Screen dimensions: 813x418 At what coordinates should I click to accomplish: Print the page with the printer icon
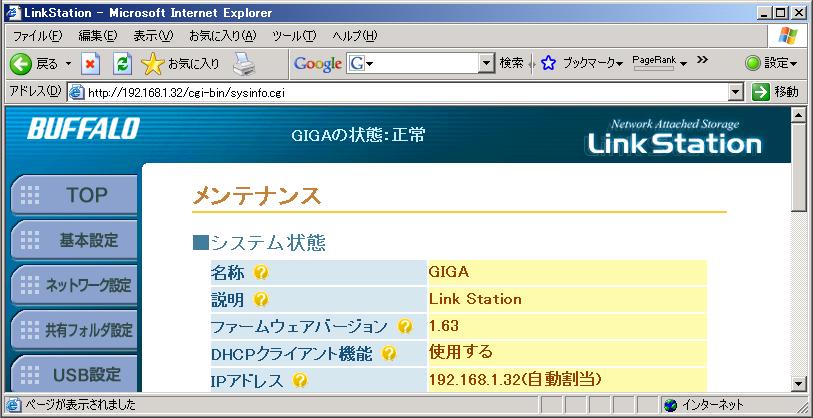[244, 64]
